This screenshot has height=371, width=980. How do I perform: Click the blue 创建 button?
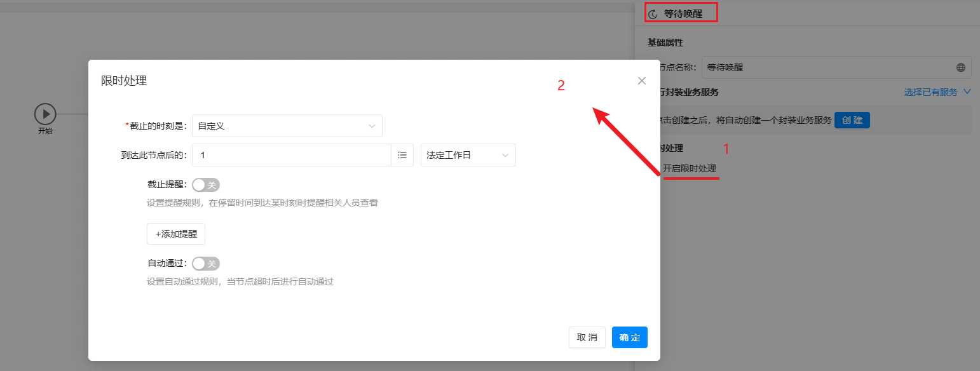coord(852,120)
